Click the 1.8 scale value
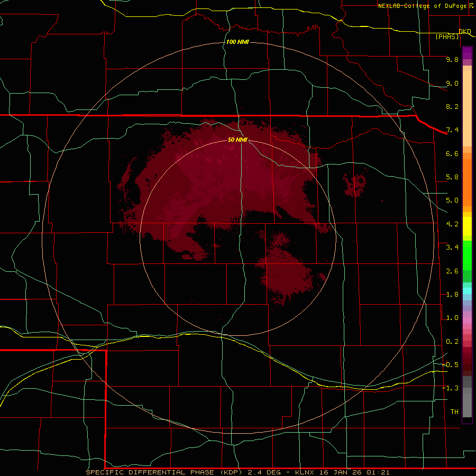 point(452,295)
